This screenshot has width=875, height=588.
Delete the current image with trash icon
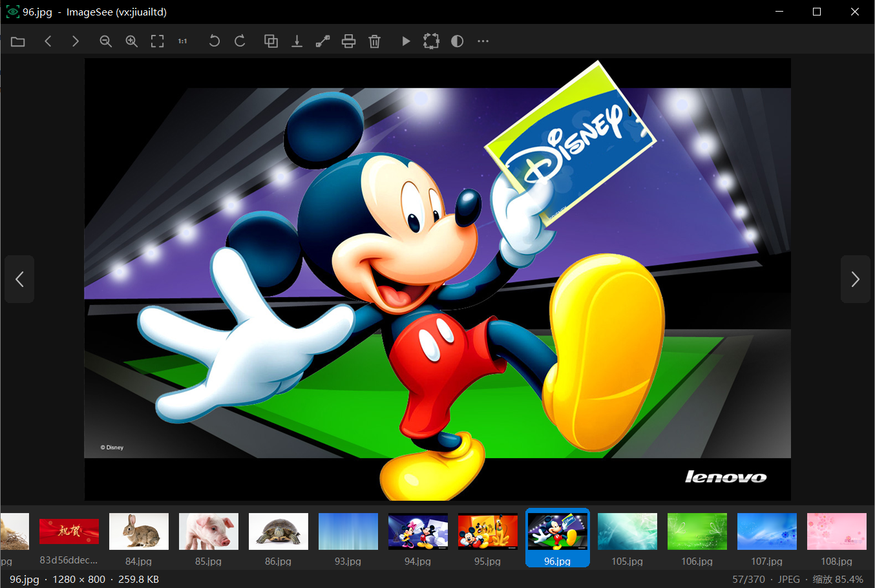374,41
